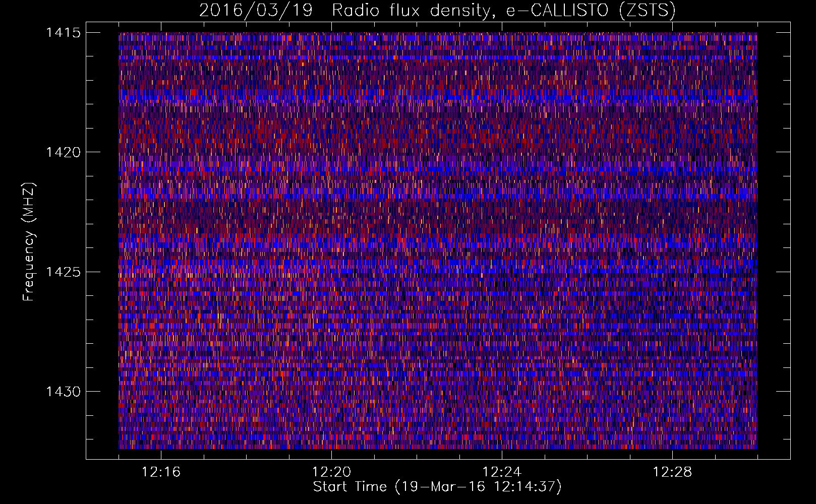This screenshot has width=816, height=504.
Task: Click the plot title '2016/03/19 Radio flux density, e-CALLISTO (ZSTS)'
Action: tap(437, 11)
